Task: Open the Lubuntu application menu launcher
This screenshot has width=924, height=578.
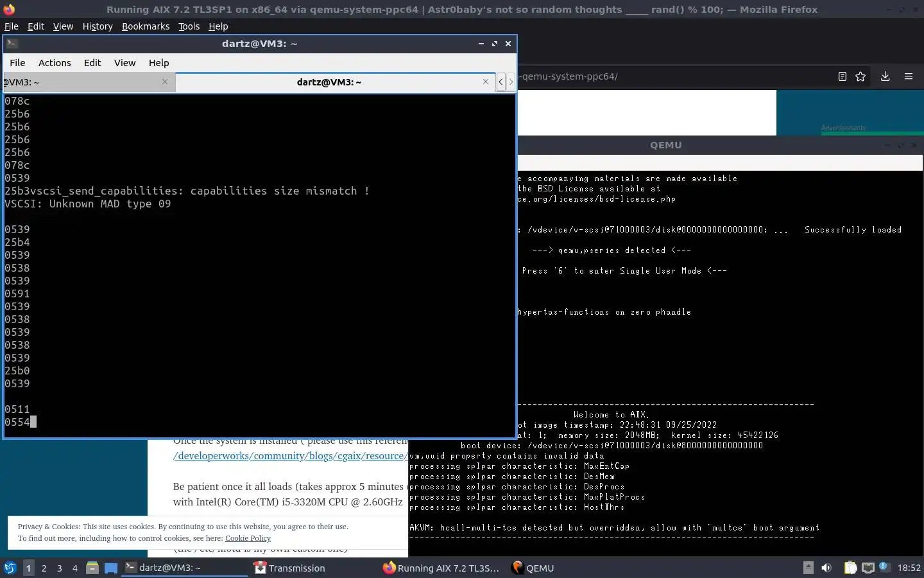Action: click(x=10, y=568)
